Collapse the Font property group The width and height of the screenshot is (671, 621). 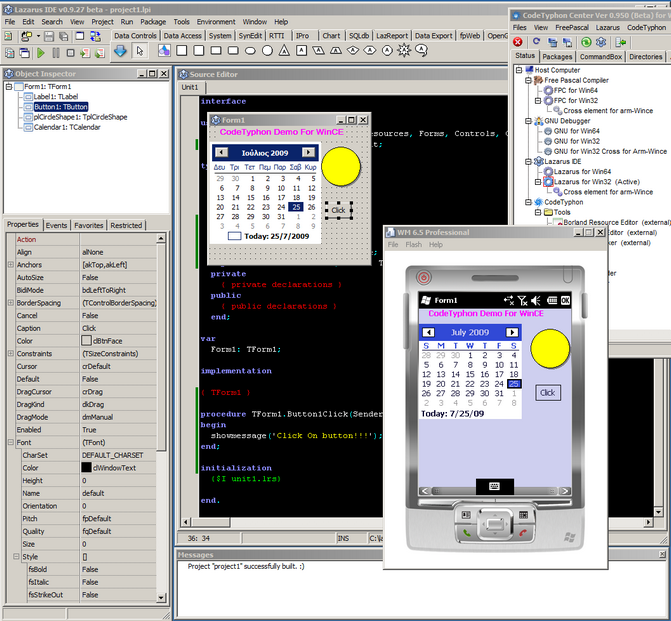tap(11, 442)
